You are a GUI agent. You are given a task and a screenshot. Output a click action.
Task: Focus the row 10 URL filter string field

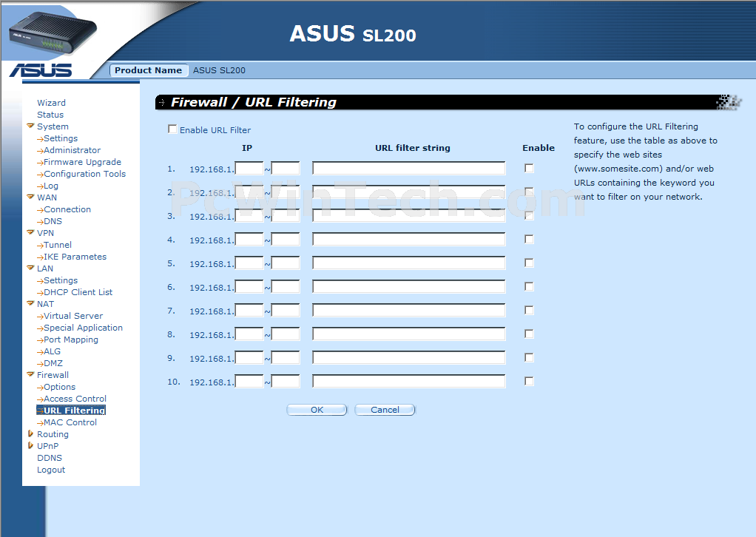(409, 381)
